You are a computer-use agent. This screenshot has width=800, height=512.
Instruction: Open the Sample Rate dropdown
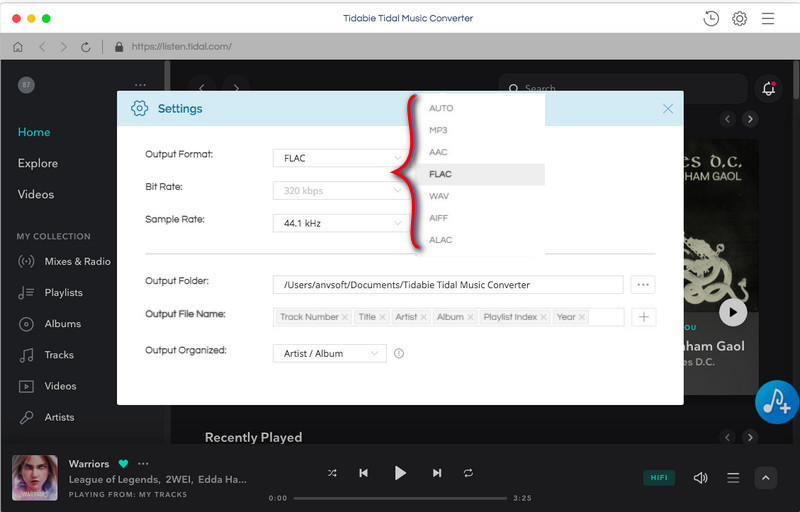[340, 223]
